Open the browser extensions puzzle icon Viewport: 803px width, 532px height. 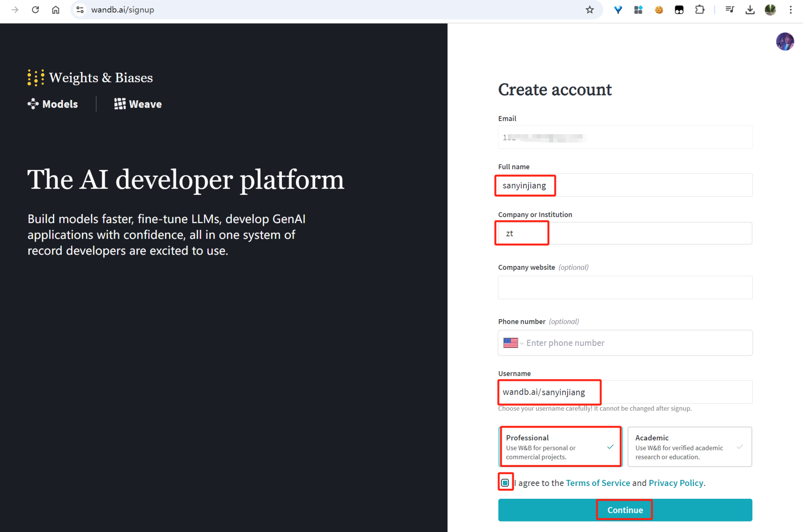coord(700,10)
